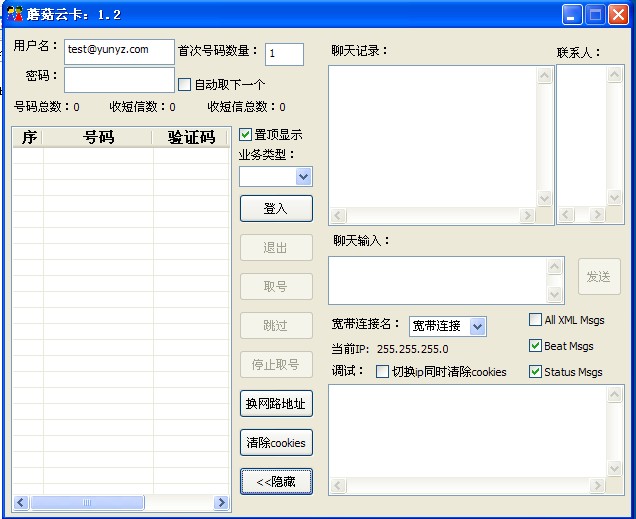The image size is (636, 519).
Task: Click debug log scroll up arrow
Action: [x=615, y=394]
